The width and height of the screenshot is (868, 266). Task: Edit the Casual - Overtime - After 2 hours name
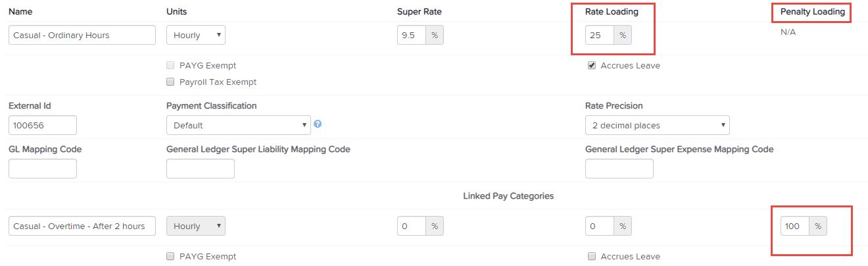[82, 226]
